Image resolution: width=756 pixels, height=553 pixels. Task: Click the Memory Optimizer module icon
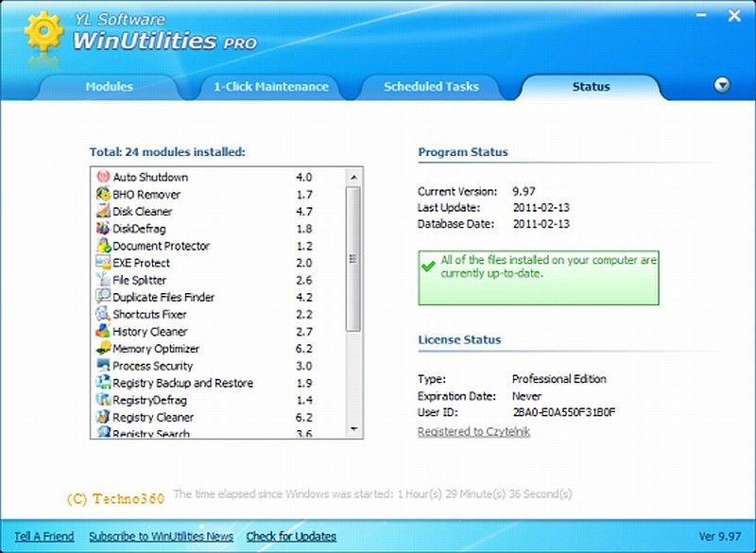pyautogui.click(x=104, y=349)
